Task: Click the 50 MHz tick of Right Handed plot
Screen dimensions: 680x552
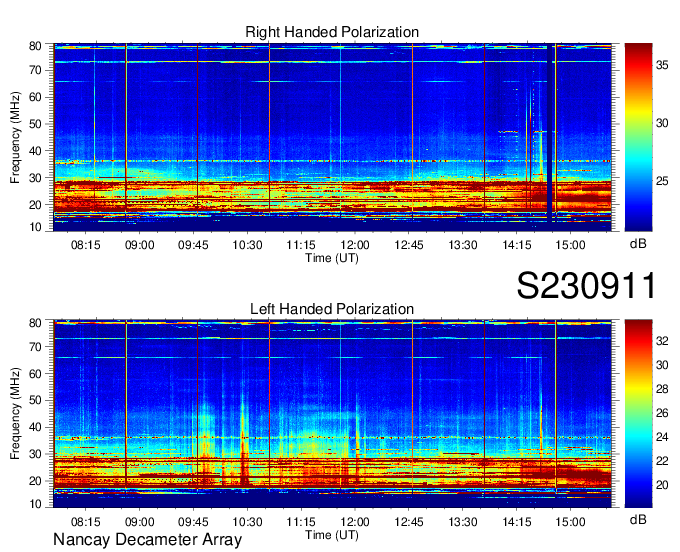Action: [35, 124]
